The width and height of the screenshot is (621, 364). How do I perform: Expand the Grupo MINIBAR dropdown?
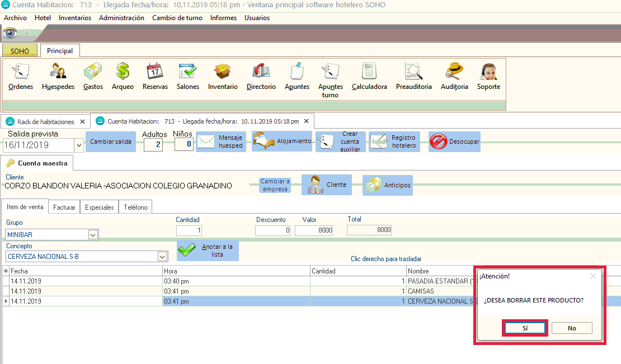(x=93, y=235)
